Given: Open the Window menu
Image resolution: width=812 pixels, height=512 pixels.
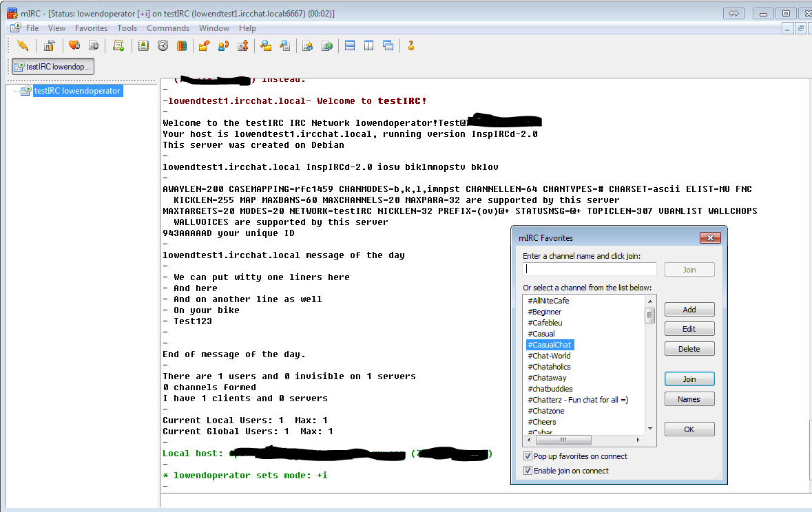Looking at the screenshot, I should 214,28.
